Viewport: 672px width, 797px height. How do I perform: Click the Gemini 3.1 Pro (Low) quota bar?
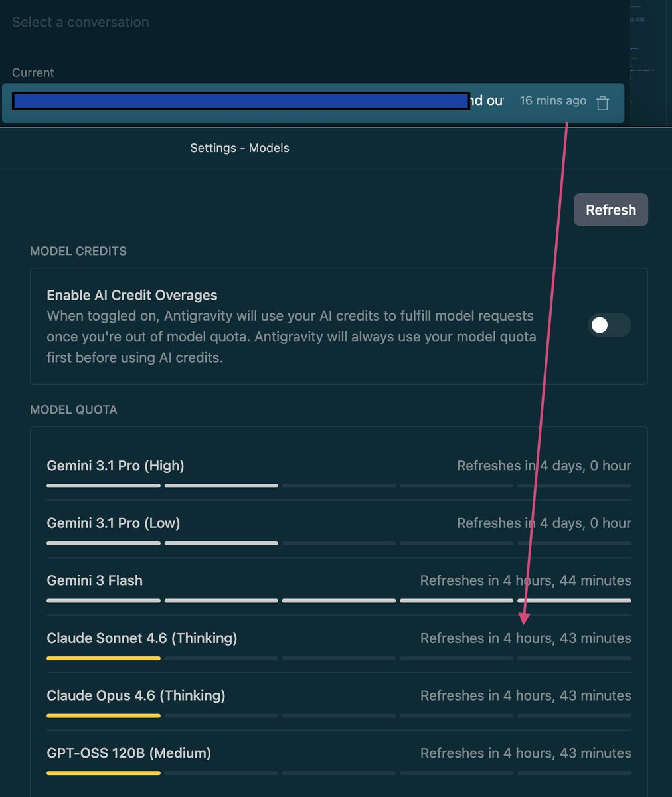339,543
